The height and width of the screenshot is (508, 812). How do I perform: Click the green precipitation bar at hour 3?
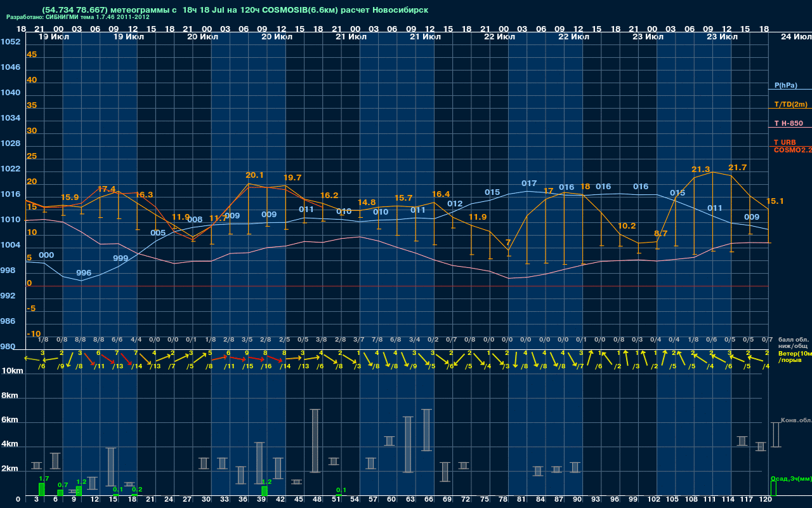41,490
